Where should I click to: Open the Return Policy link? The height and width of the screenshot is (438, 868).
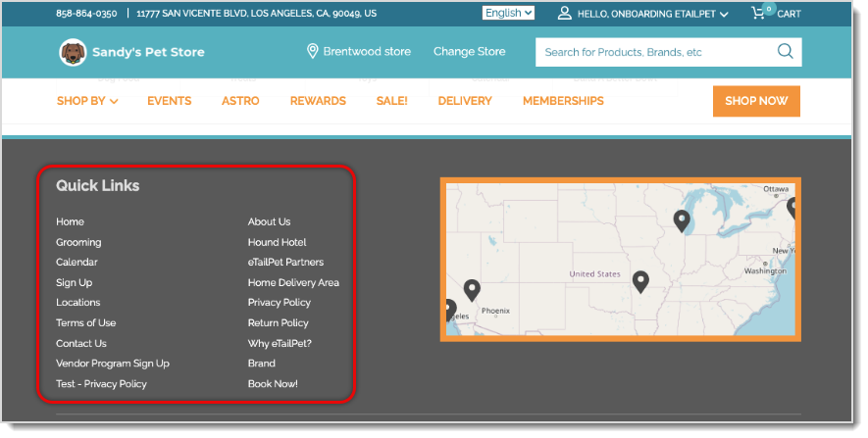(278, 323)
